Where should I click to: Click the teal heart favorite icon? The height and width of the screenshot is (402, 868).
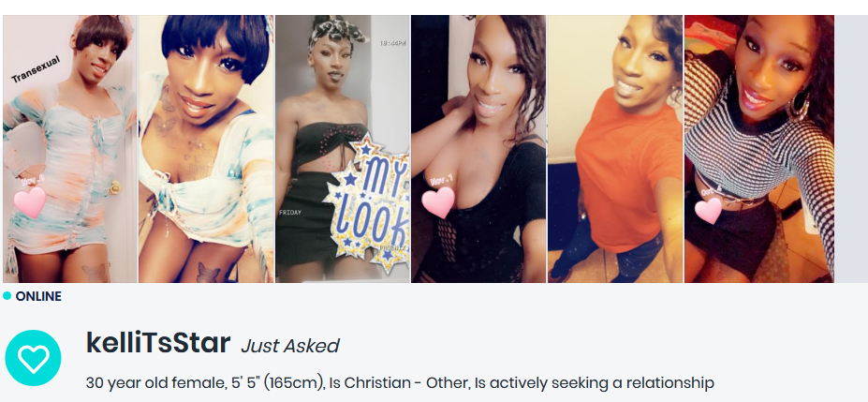pos(33,358)
